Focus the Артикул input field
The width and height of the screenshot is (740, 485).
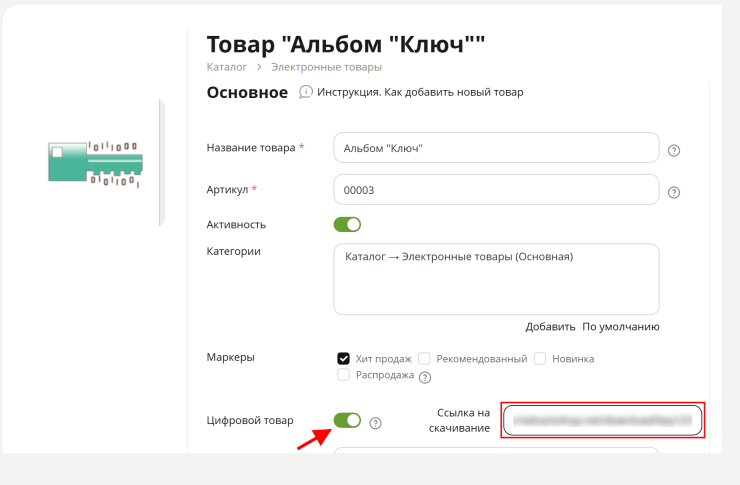coord(496,190)
